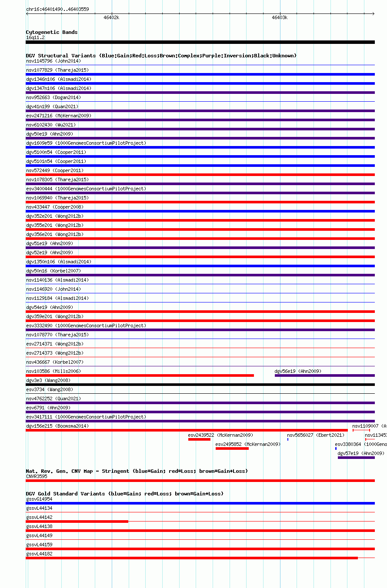Click nsv1078305 (Thareja2015) label
Image resolution: width=387 pixels, height=588 pixels.
pyautogui.click(x=57, y=179)
